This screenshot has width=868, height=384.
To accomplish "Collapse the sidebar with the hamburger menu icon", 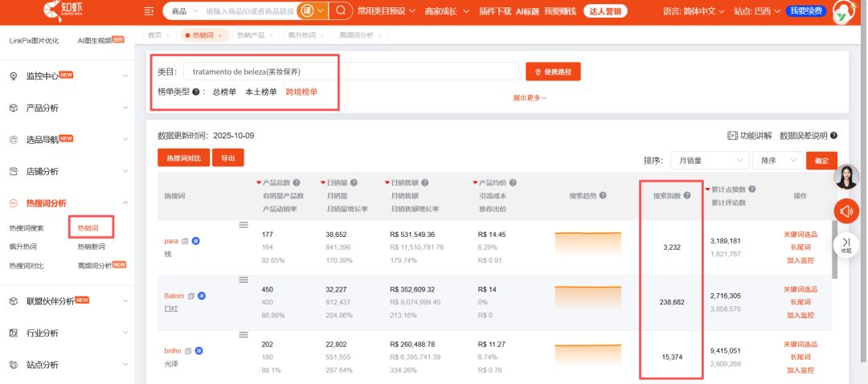I will 149,11.
